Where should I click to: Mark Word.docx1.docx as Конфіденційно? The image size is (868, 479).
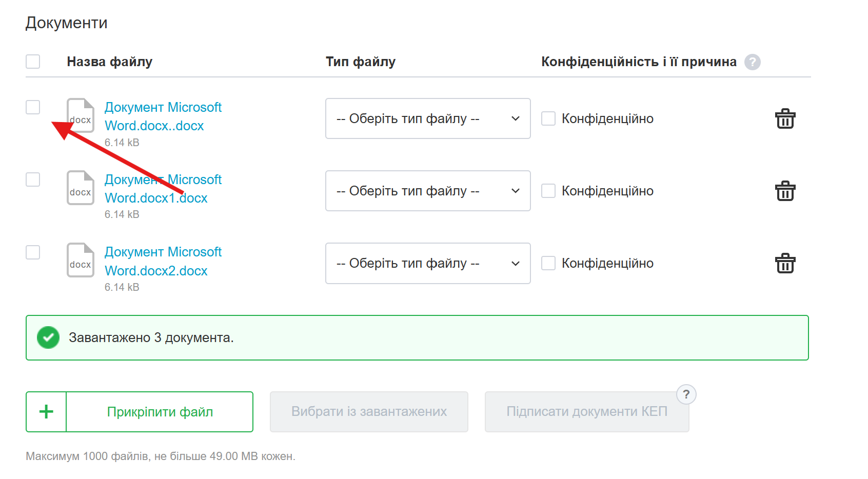pos(548,191)
